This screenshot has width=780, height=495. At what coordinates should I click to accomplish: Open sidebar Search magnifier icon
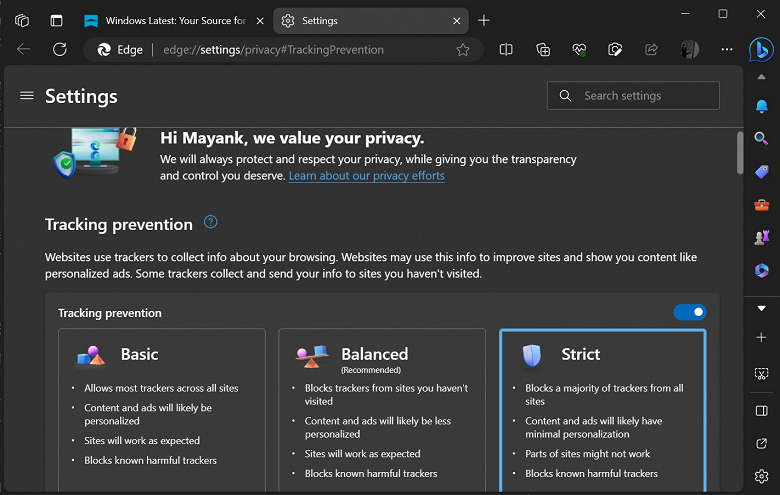pyautogui.click(x=761, y=138)
